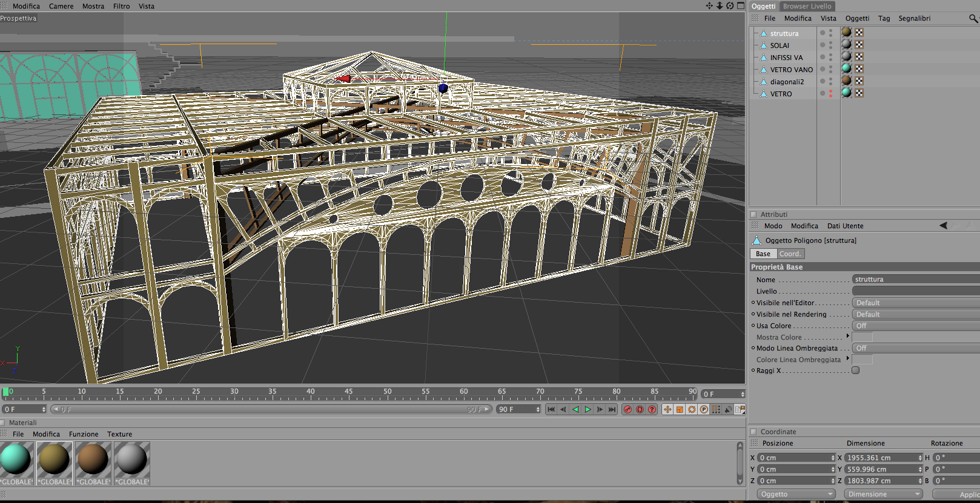Step forward one frame in timeline
This screenshot has height=503, width=980.
tap(600, 410)
